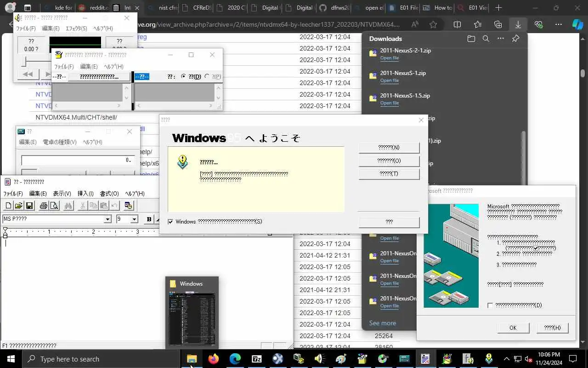Open 7-Zip from the taskbar

pos(256,359)
